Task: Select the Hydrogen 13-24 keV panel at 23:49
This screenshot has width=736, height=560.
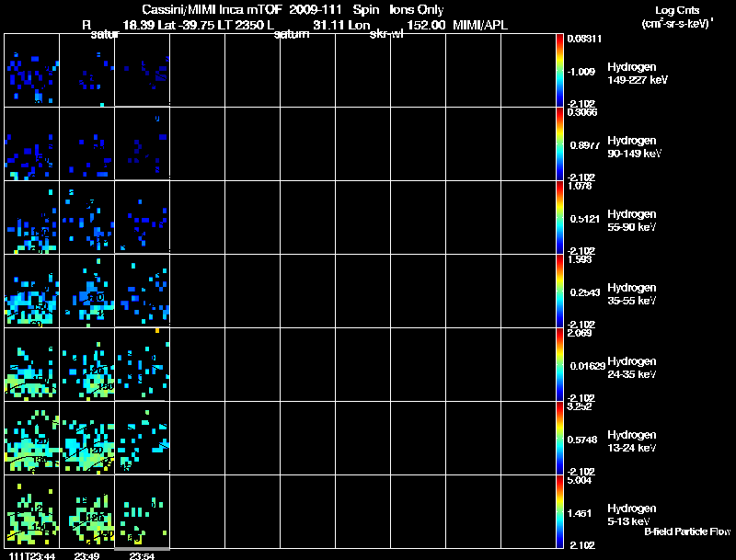Action: coord(86,438)
